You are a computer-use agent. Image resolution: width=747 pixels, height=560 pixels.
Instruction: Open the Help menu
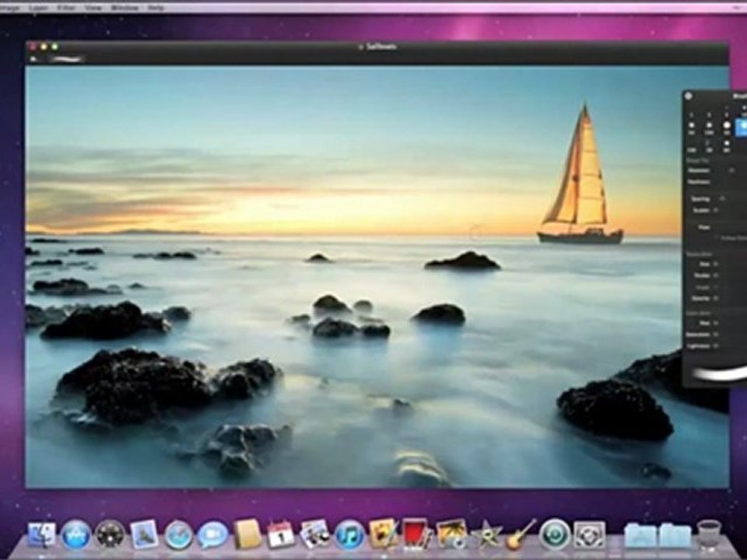click(156, 8)
